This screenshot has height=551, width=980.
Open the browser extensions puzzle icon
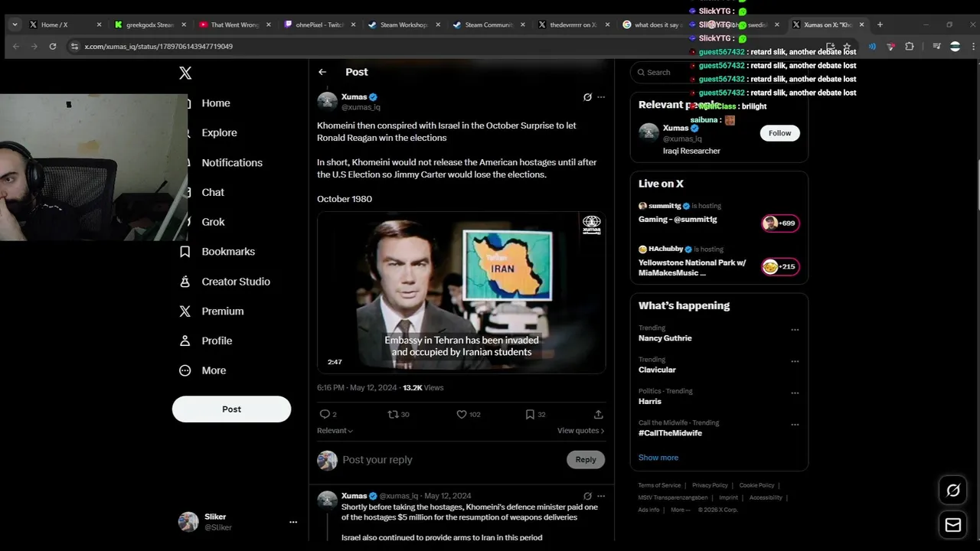(x=910, y=47)
